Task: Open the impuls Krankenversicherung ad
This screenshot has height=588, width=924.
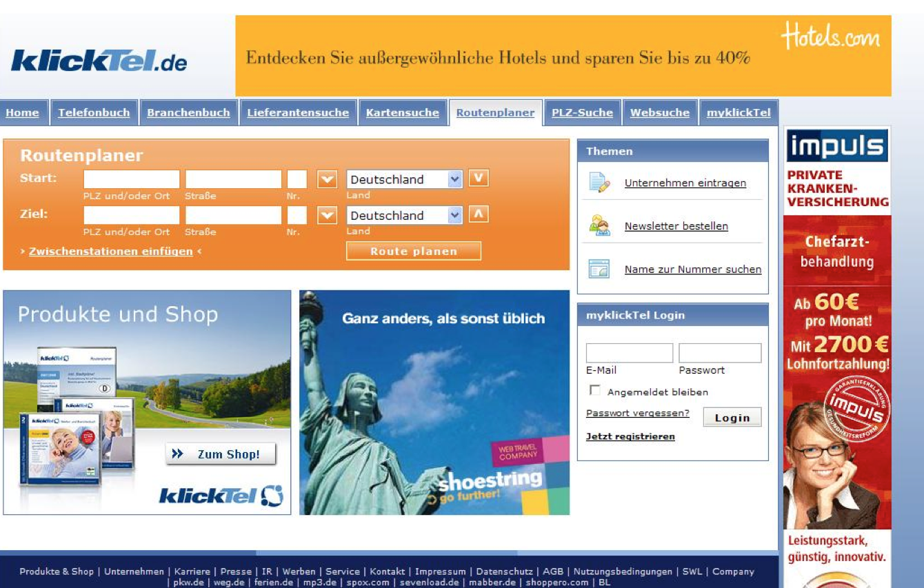Action: 837,356
